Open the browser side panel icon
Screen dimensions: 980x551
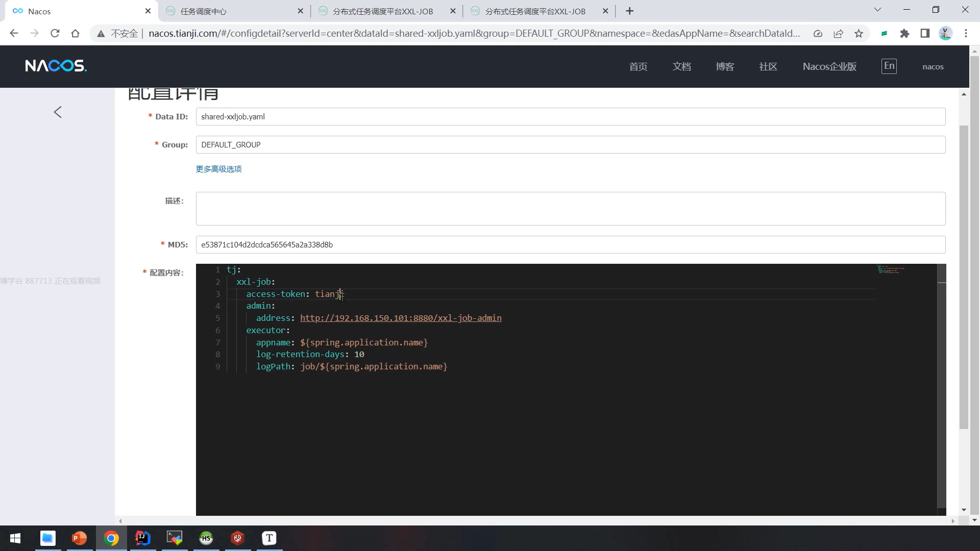click(x=925, y=33)
